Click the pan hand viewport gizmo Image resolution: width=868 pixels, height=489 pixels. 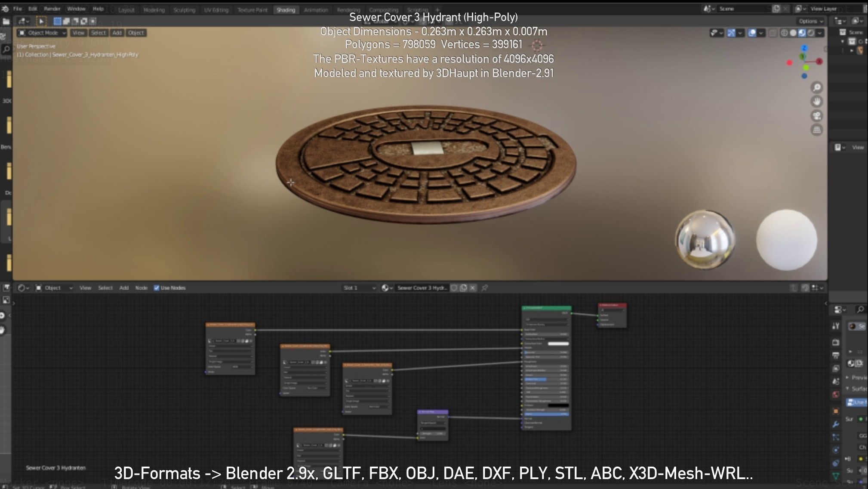[x=816, y=102]
